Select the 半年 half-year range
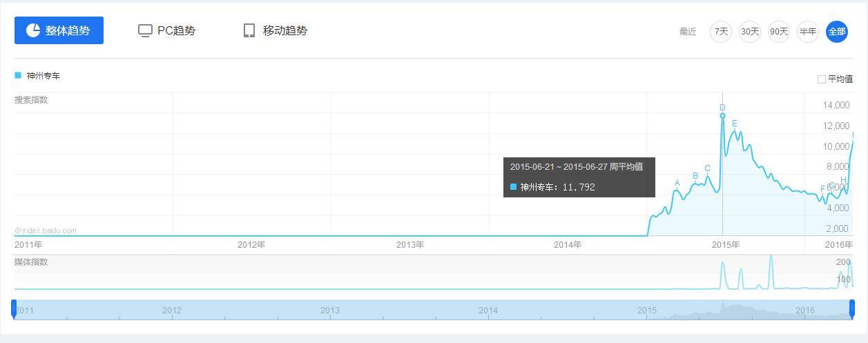The height and width of the screenshot is (343, 868). click(808, 32)
